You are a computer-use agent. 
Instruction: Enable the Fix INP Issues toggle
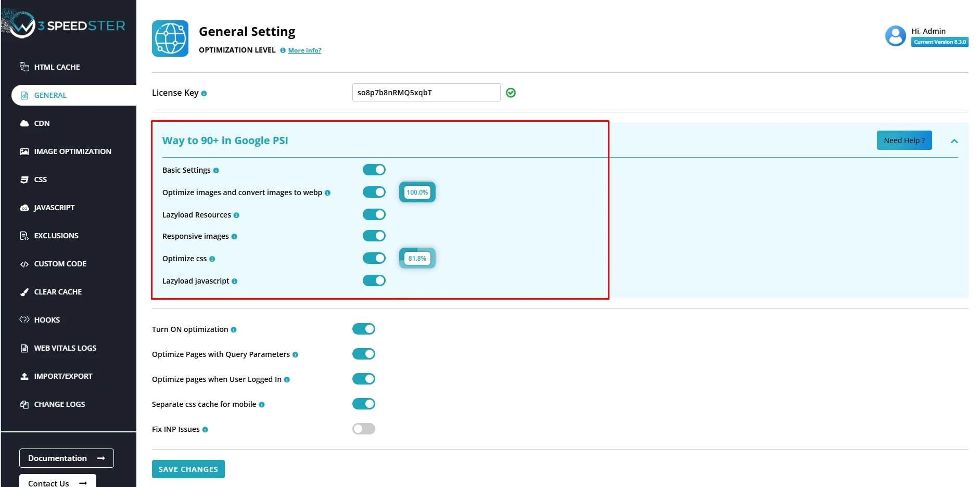tap(363, 429)
